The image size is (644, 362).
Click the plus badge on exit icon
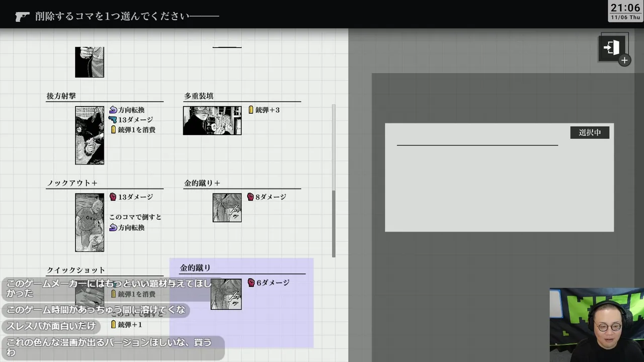click(624, 60)
